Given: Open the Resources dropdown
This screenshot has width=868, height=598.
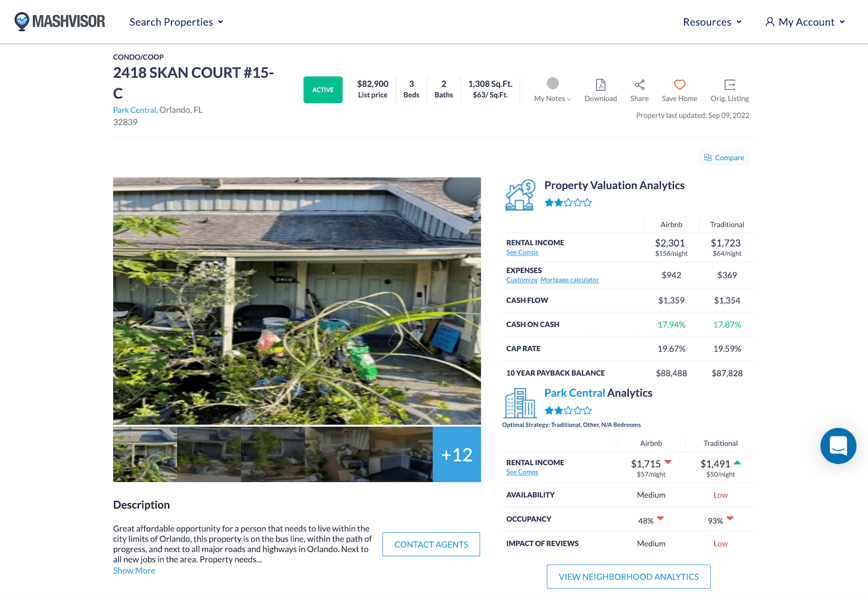Looking at the screenshot, I should click(x=712, y=22).
